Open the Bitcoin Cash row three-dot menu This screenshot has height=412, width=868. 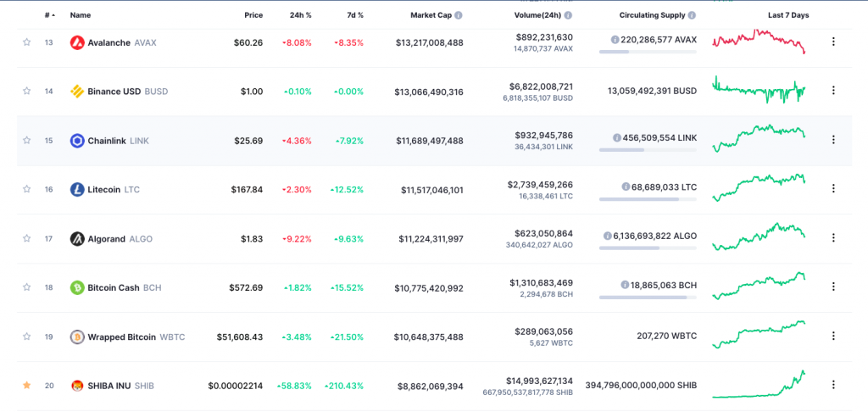(x=833, y=287)
